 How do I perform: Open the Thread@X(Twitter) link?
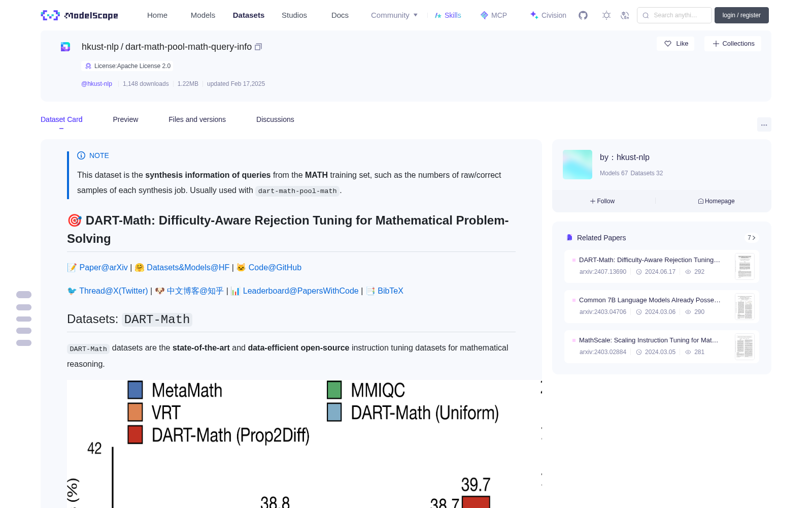[x=113, y=291]
